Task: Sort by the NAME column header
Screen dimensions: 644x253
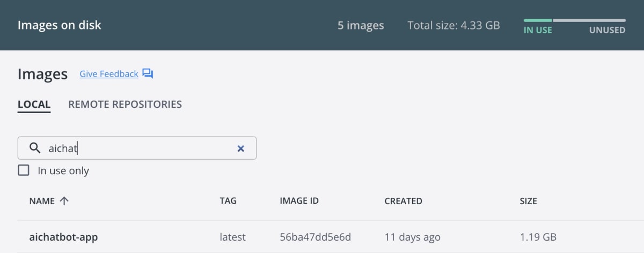Action: tap(42, 201)
